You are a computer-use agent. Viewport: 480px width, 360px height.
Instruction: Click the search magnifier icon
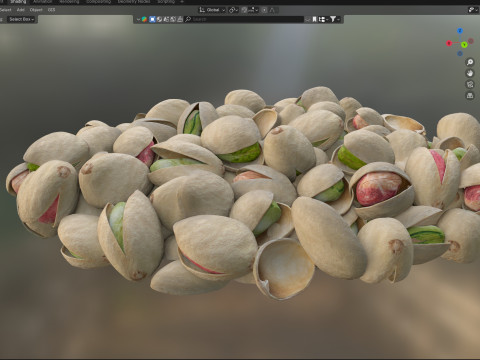(188, 19)
